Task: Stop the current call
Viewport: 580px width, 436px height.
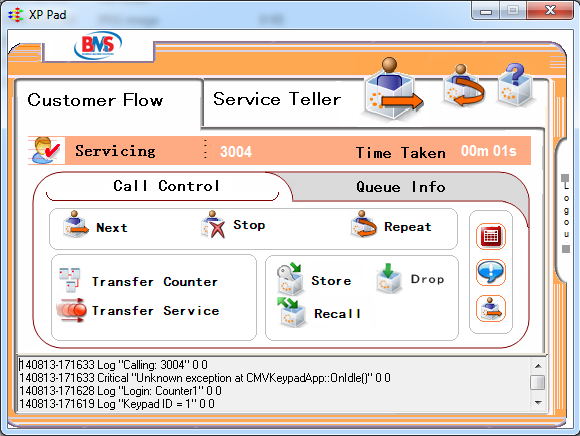Action: click(233, 224)
